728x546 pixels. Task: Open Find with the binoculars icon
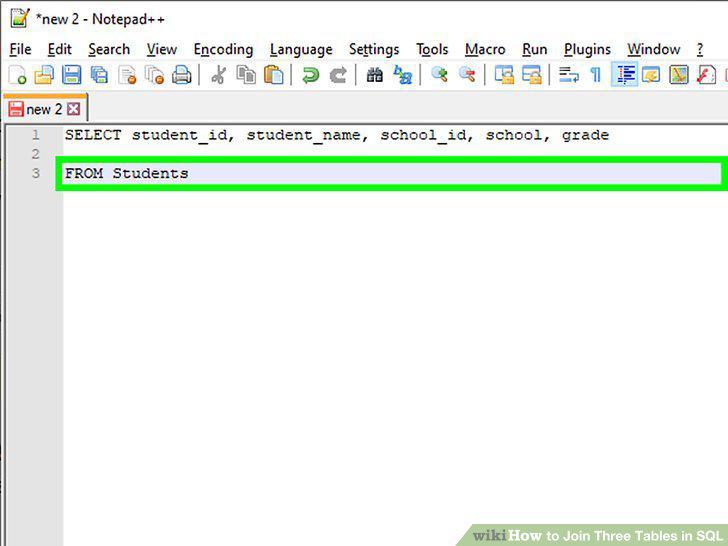375,75
